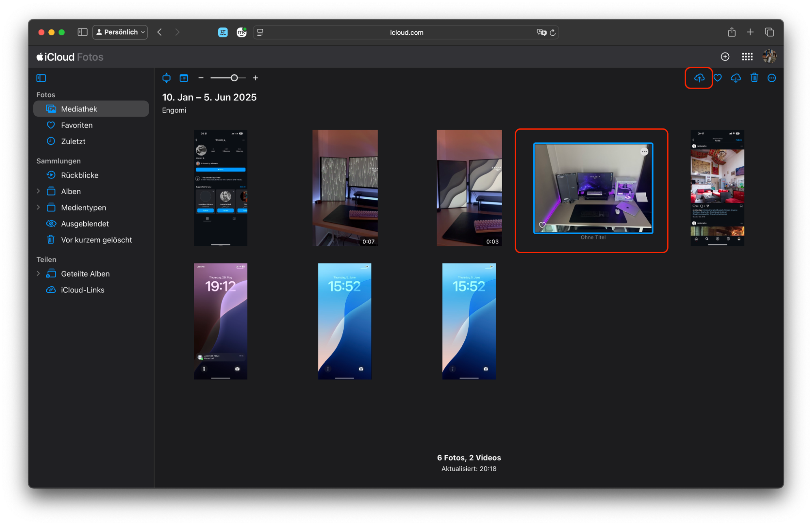Image resolution: width=812 pixels, height=526 pixels.
Task: Mark selected photo as favorite in toolbar
Action: point(718,78)
